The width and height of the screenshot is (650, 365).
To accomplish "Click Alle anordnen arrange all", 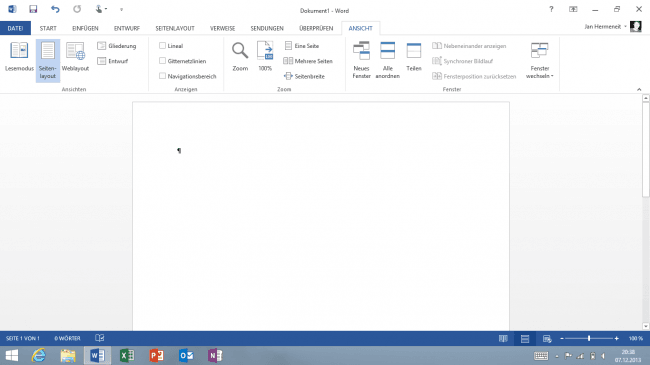I will (388, 60).
